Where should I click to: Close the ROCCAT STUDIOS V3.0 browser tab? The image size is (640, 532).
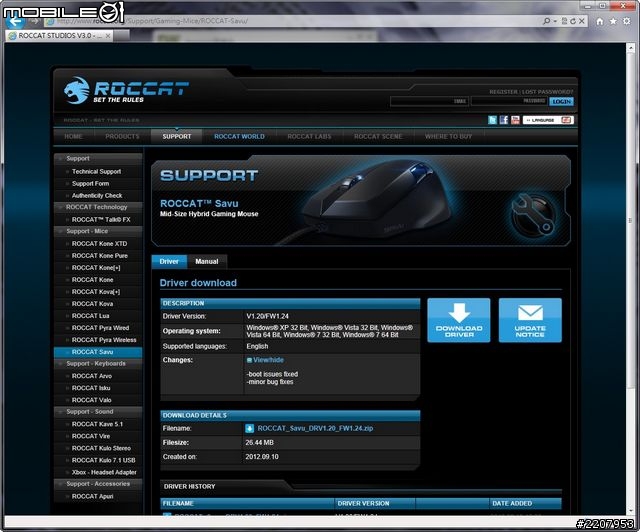(108, 36)
